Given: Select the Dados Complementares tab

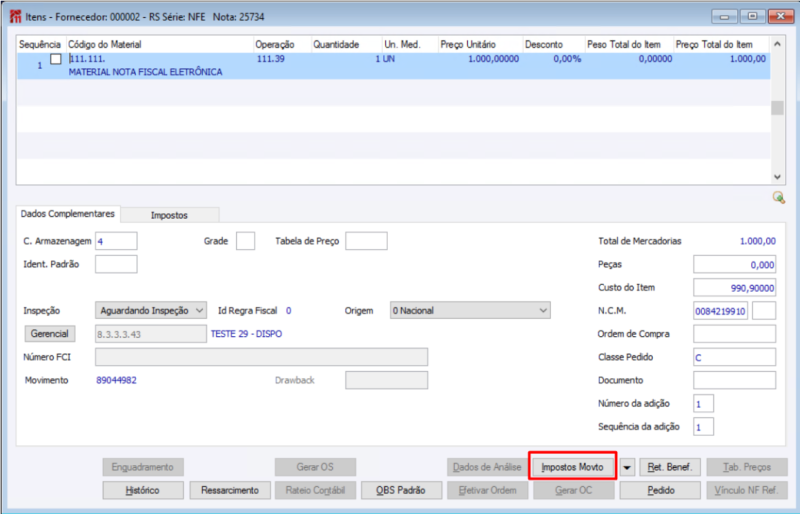Looking at the screenshot, I should (68, 214).
